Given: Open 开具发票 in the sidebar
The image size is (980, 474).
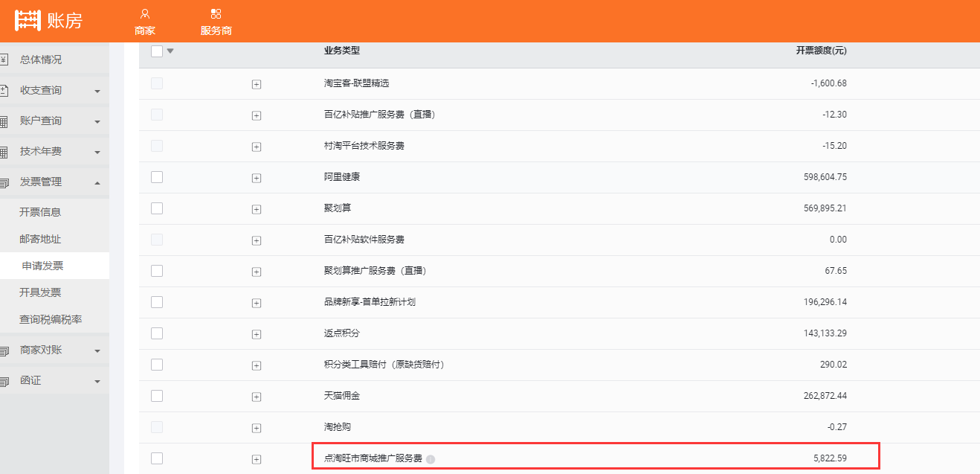Looking at the screenshot, I should click(40, 292).
